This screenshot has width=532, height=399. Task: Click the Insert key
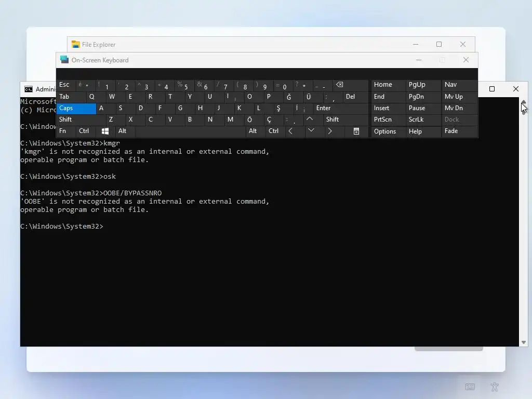388,108
